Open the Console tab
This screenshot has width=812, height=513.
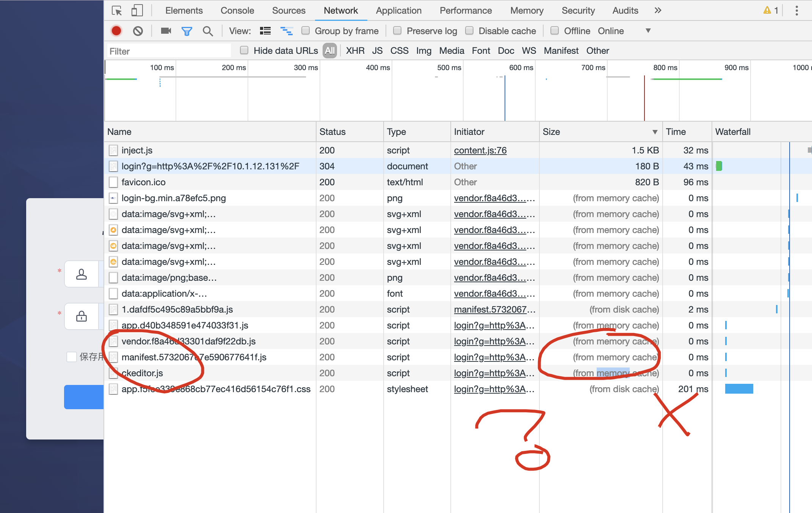237,11
